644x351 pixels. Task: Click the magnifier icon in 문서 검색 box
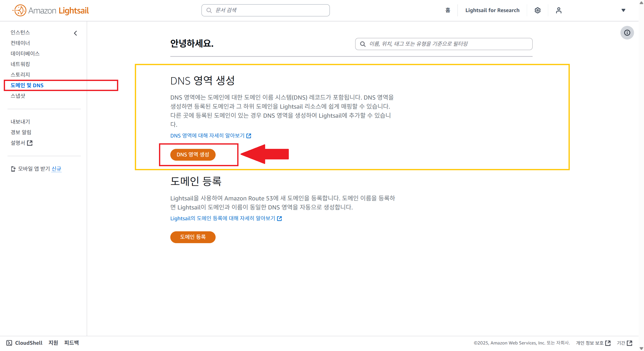click(209, 10)
